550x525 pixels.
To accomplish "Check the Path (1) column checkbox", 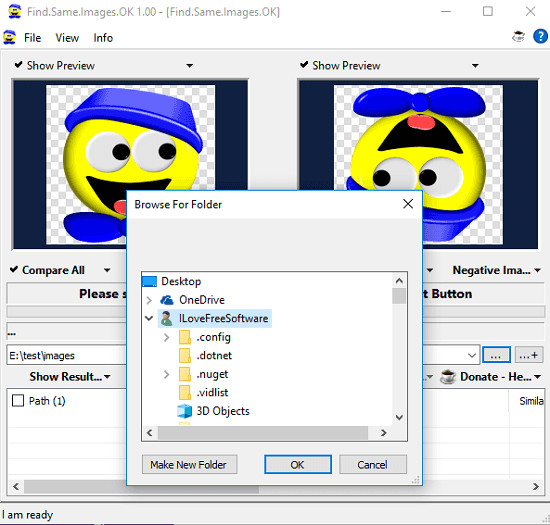I will click(x=18, y=401).
